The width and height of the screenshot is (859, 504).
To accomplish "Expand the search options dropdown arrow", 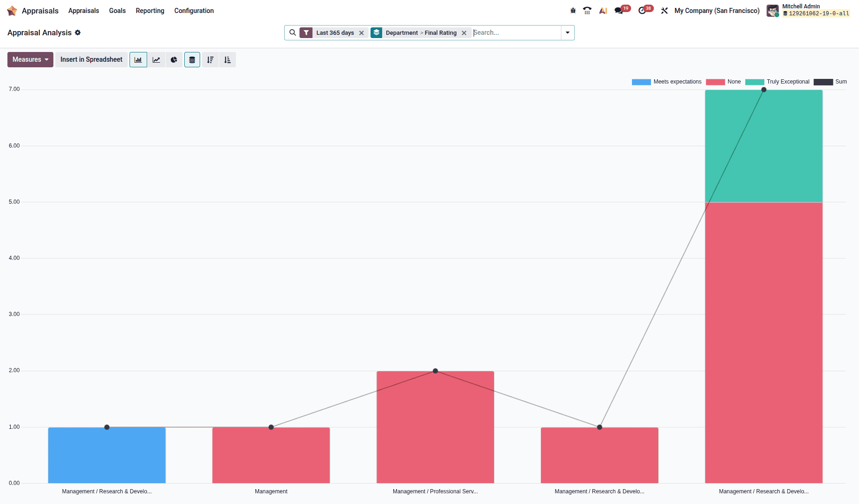I will (x=567, y=32).
